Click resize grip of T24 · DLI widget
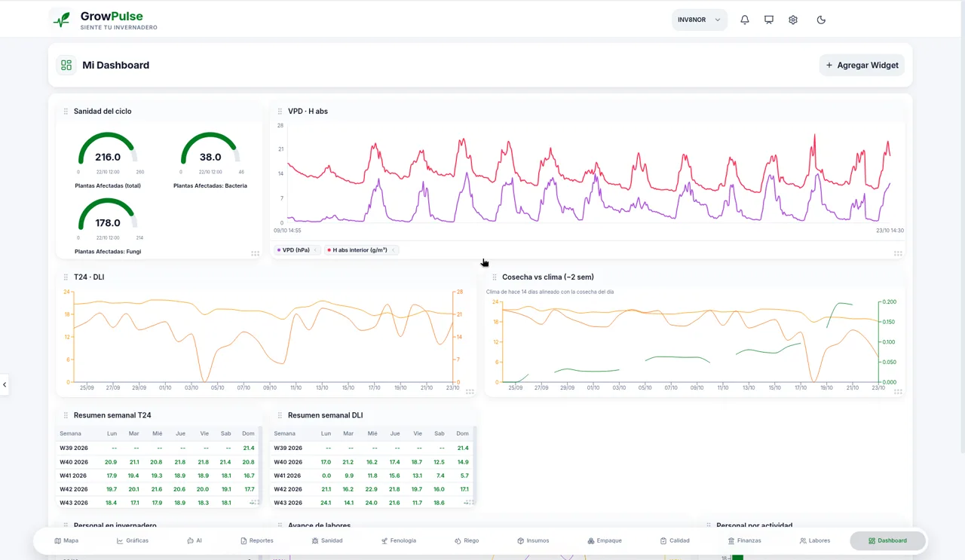965x560 pixels. [470, 391]
